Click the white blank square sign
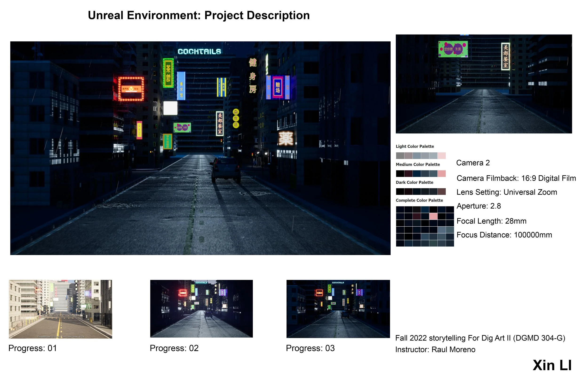The height and width of the screenshot is (380, 588). 171,108
